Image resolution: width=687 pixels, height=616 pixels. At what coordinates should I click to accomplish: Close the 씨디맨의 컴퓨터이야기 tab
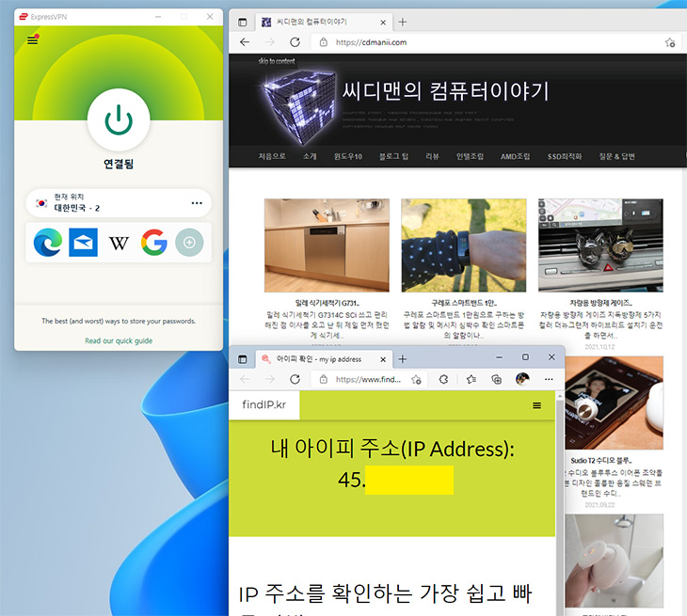(x=383, y=22)
